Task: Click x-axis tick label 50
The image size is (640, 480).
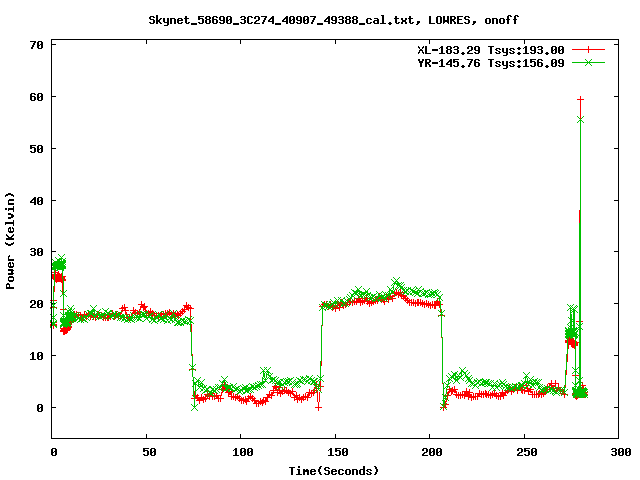Action: tap(149, 452)
